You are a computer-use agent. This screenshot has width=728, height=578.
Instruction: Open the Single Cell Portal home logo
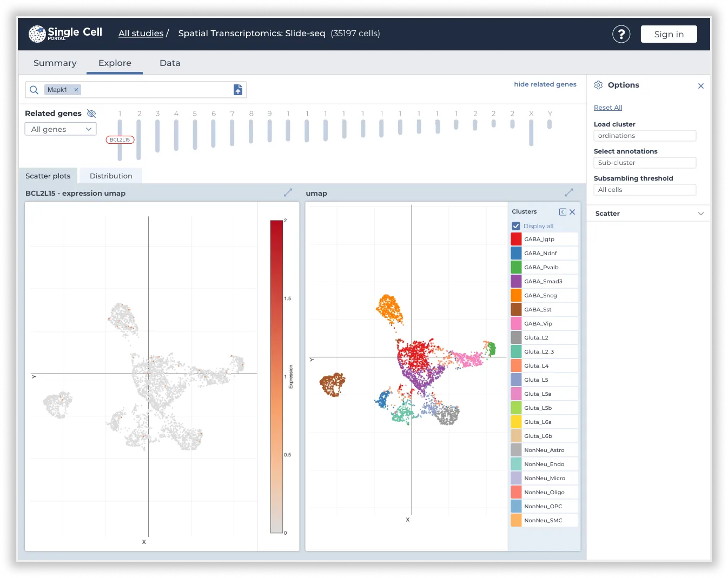coord(65,34)
